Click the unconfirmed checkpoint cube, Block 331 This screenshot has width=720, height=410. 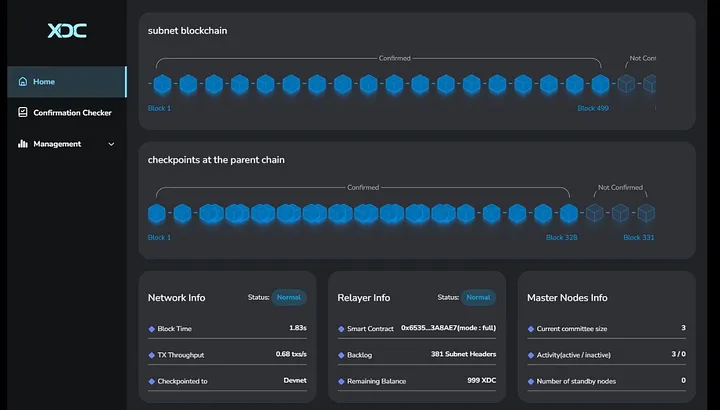pos(646,213)
